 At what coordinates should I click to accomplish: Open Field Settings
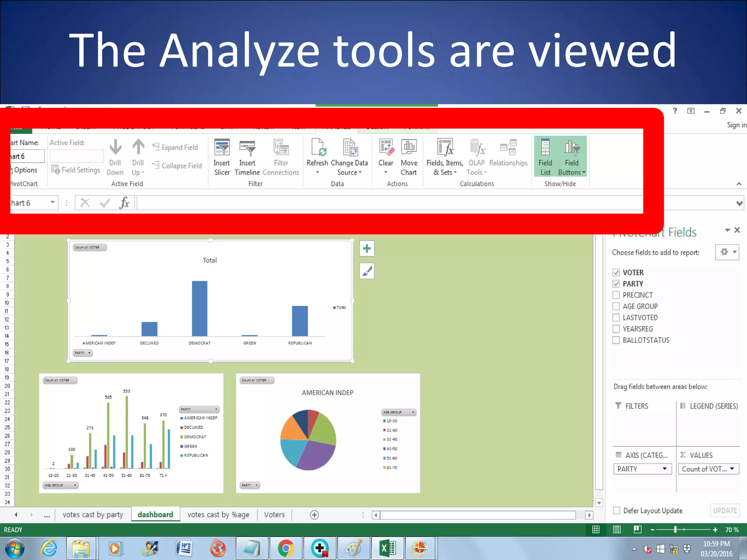(76, 170)
